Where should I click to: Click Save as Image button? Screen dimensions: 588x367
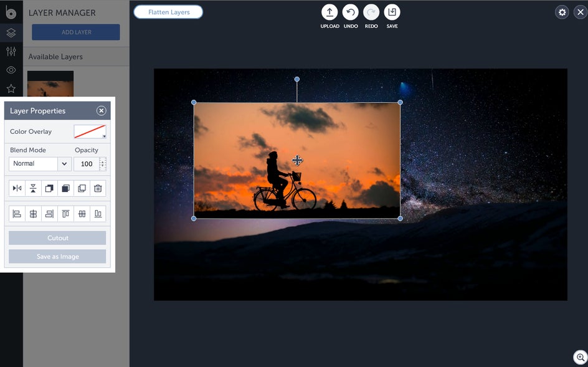tap(57, 257)
